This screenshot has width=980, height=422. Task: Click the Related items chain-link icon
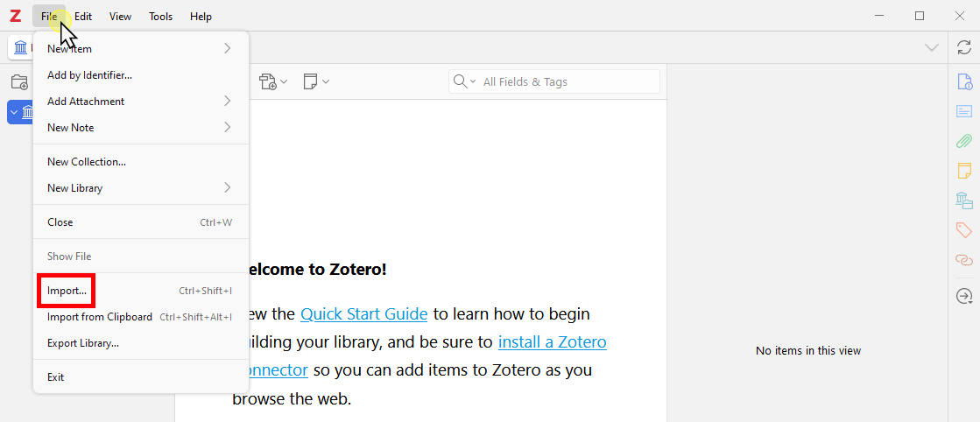963,260
